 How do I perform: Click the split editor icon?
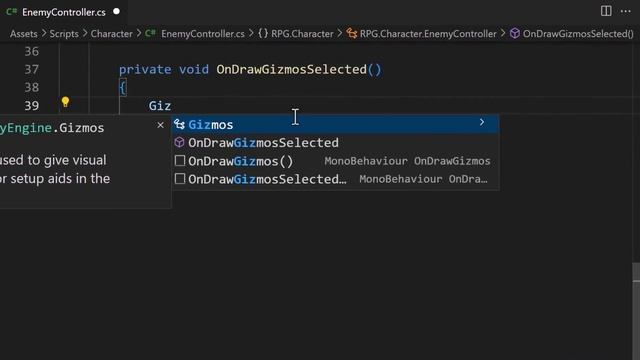pyautogui.click(x=606, y=11)
